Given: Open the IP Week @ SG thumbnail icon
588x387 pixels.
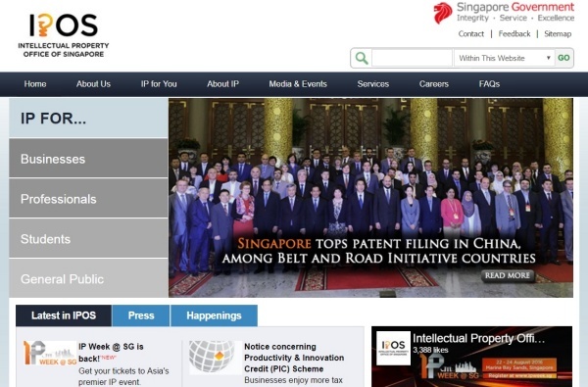Looking at the screenshot, I should [50, 354].
